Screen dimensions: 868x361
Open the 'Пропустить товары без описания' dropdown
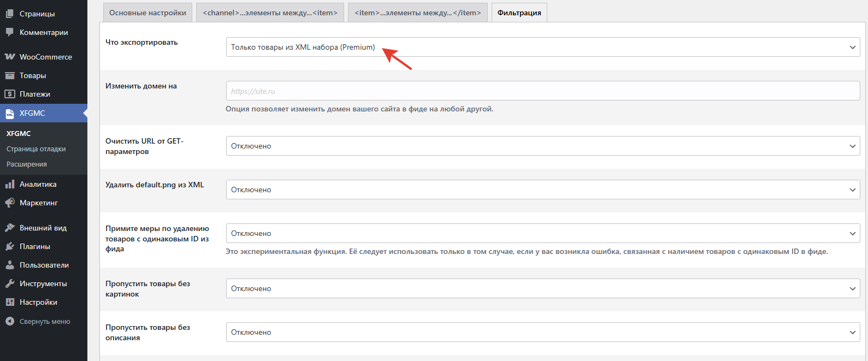click(x=542, y=332)
